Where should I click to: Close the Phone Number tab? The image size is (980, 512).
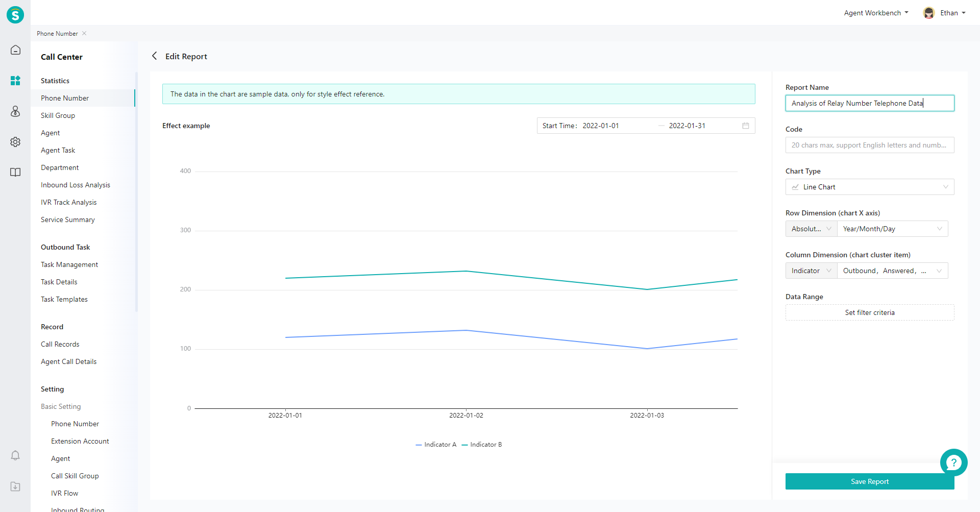(x=84, y=33)
